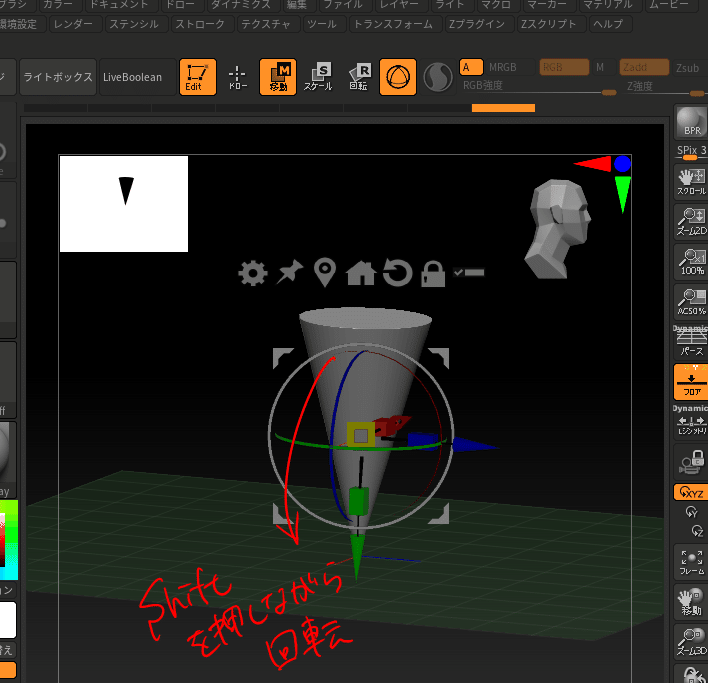Open the テクスチャ menu

(266, 24)
